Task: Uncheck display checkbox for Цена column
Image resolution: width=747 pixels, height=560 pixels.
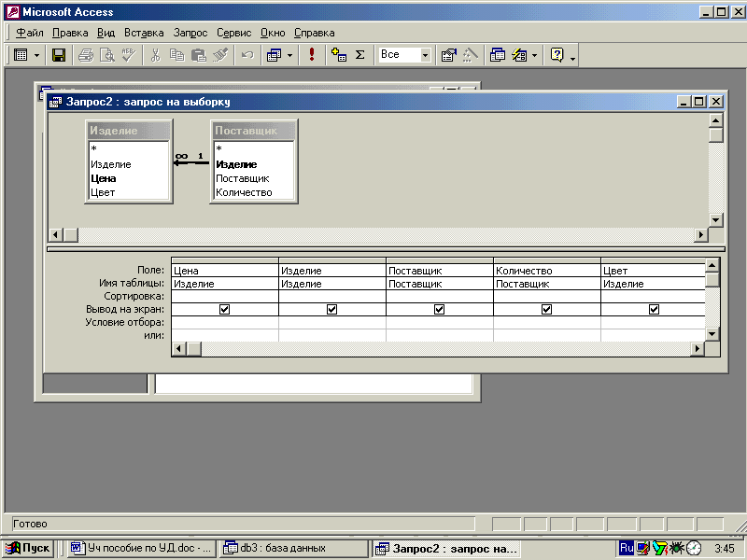Action: coord(224,310)
